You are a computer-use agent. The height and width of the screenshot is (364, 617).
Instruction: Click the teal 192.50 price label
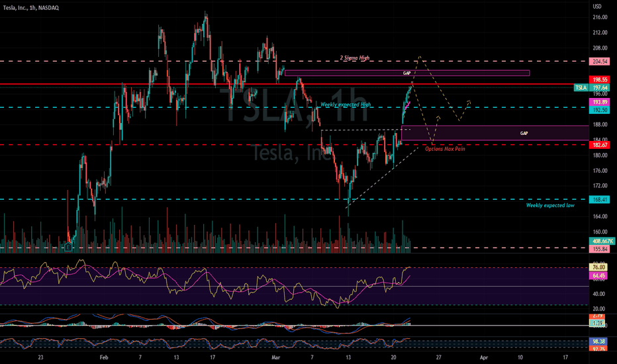click(x=600, y=110)
